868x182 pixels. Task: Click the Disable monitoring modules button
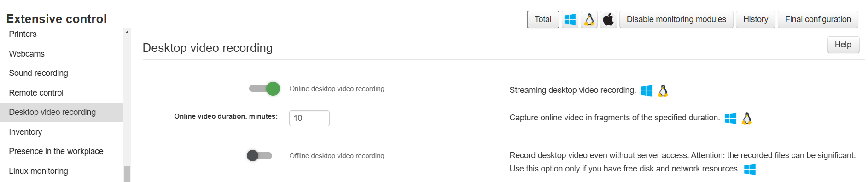tap(676, 20)
